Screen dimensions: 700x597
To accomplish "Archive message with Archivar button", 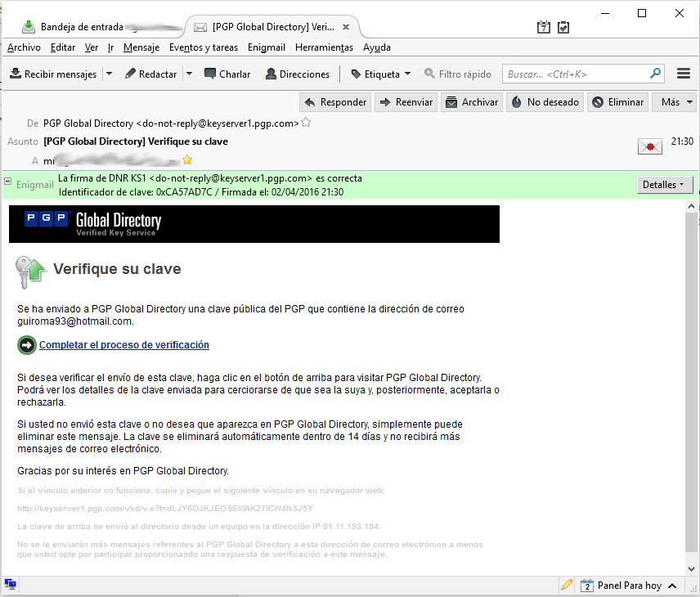I will pos(472,102).
